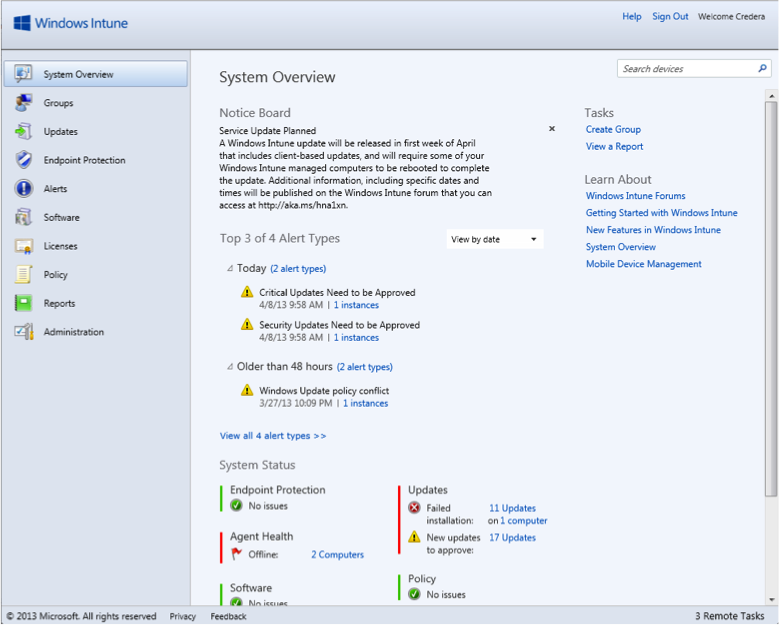Click the scrollbar up arrow
Screen dimensions: 779x625
771,95
